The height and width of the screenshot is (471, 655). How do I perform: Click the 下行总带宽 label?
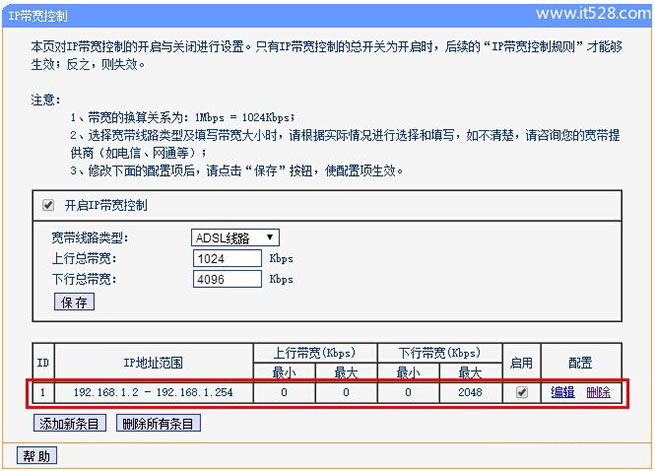(84, 279)
